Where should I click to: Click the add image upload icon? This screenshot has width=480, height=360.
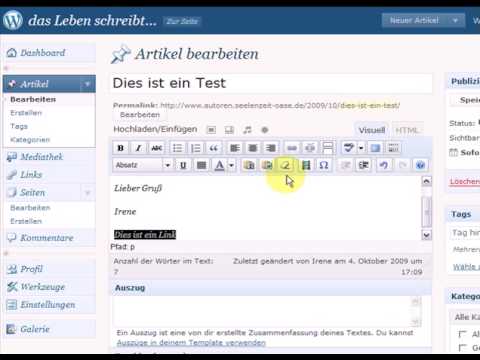(211, 130)
